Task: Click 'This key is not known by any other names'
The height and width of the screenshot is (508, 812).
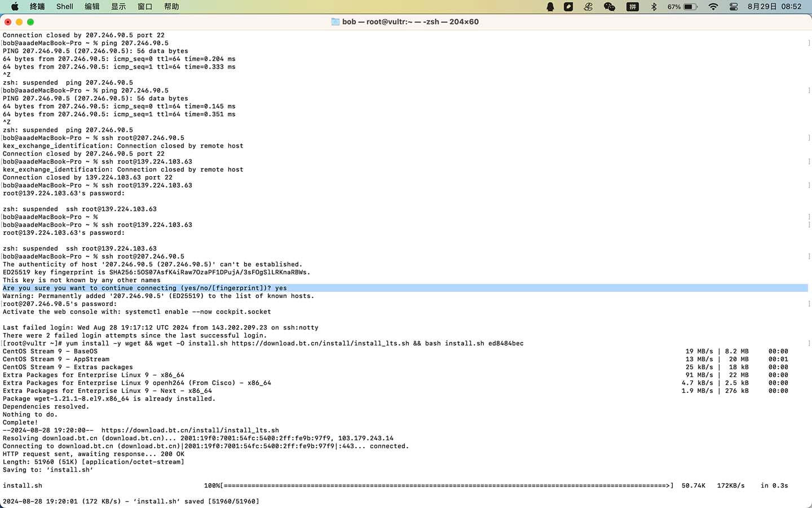Action: tap(82, 280)
